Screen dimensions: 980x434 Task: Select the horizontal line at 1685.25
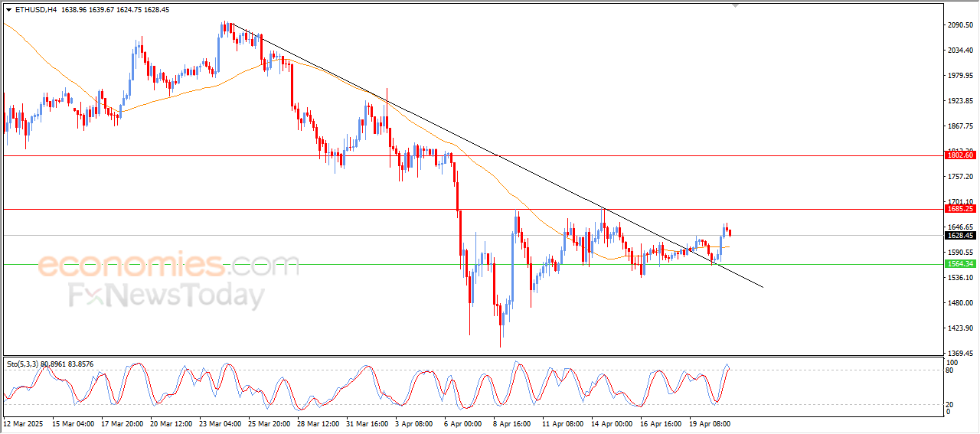471,209
